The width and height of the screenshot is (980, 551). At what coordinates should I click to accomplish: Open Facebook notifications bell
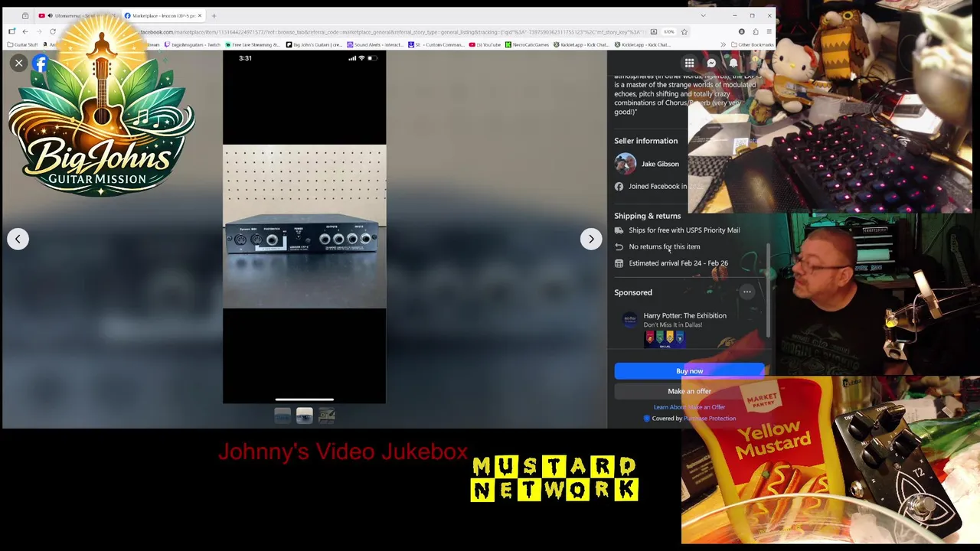tap(733, 64)
